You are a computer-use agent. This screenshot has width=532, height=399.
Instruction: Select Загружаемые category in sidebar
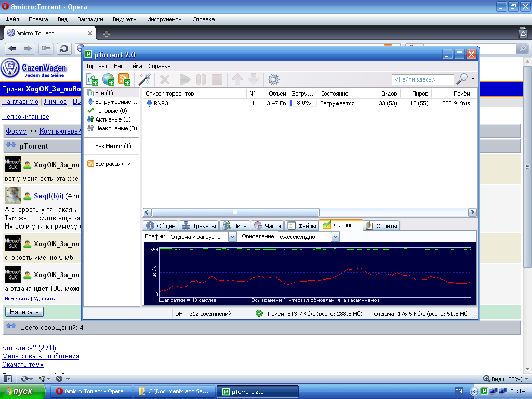(112, 102)
